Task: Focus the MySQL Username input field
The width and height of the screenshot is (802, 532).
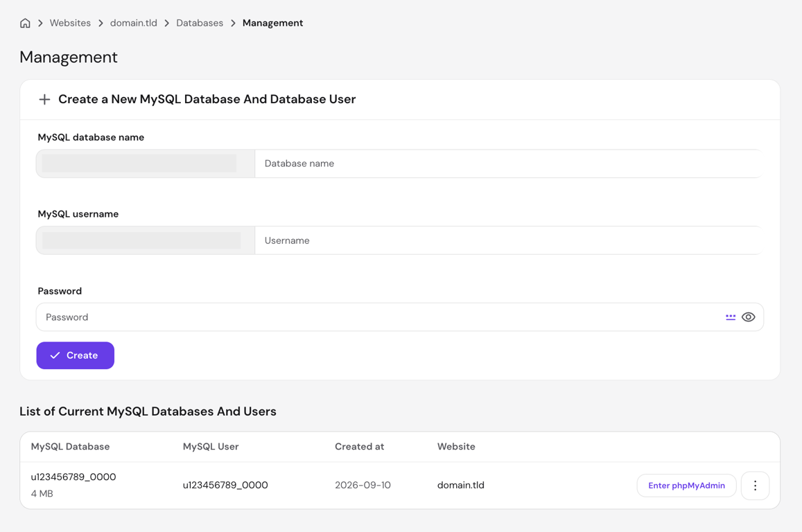Action: click(x=508, y=240)
